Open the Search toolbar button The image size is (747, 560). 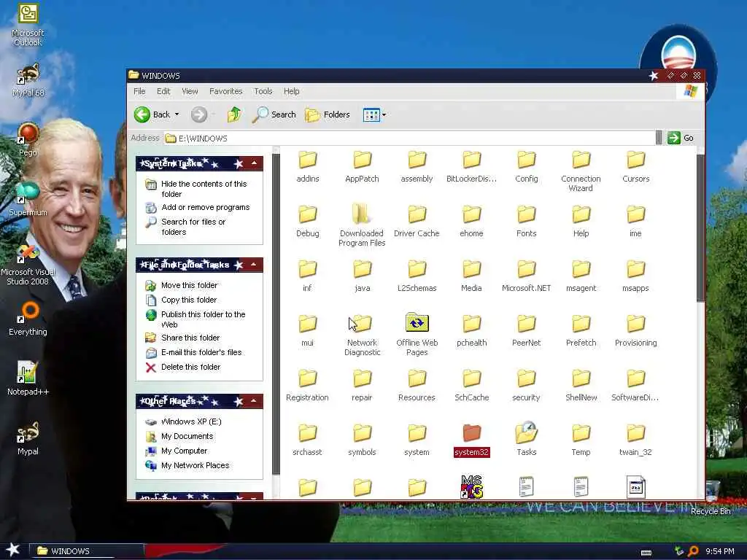point(274,114)
